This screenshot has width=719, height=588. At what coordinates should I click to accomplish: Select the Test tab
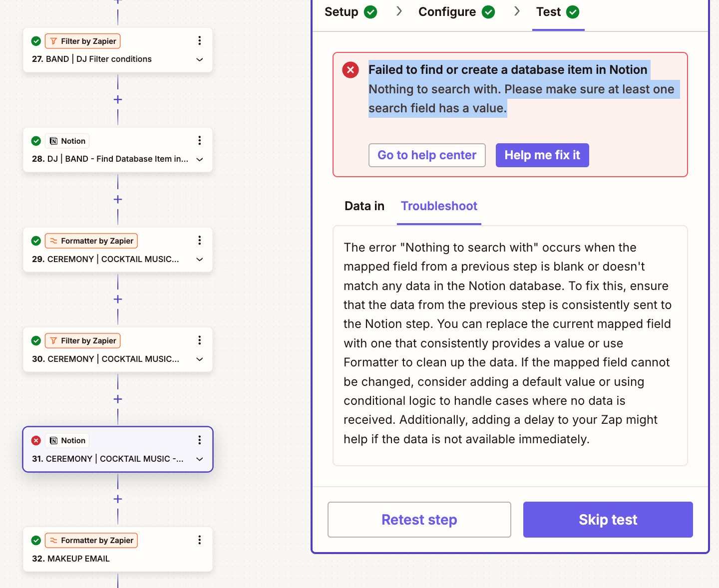pyautogui.click(x=558, y=12)
